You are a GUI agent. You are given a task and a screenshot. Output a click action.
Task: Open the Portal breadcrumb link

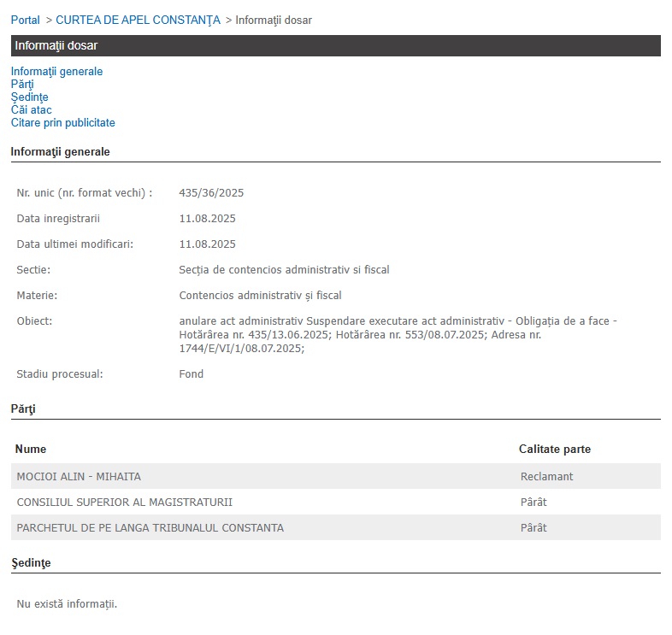(x=26, y=21)
